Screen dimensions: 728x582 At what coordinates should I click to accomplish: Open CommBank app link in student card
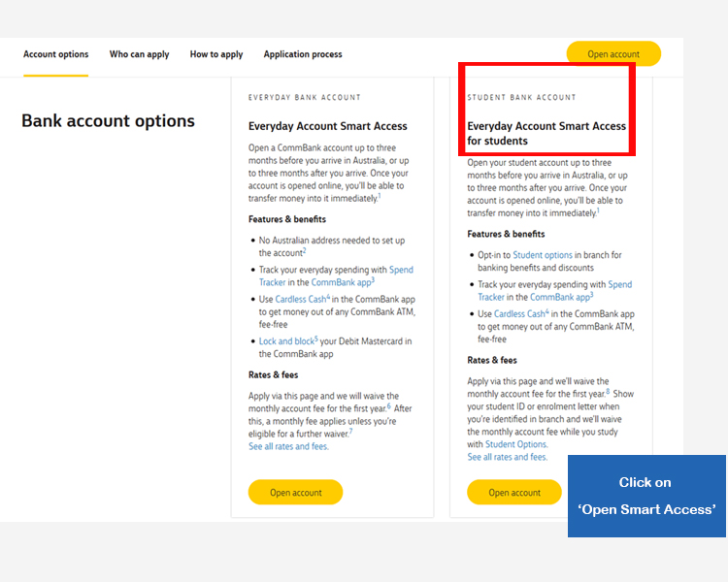point(560,297)
